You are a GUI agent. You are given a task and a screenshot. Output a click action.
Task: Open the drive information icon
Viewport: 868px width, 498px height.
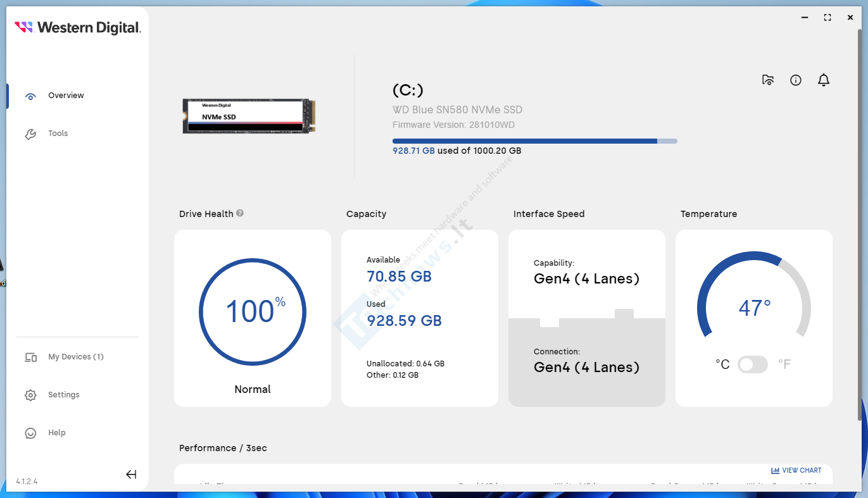click(x=796, y=80)
